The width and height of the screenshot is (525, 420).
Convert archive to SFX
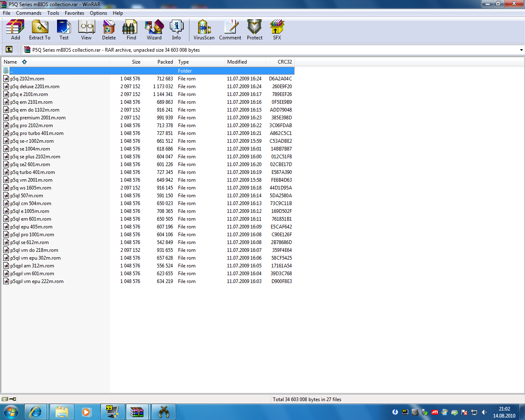[277, 30]
